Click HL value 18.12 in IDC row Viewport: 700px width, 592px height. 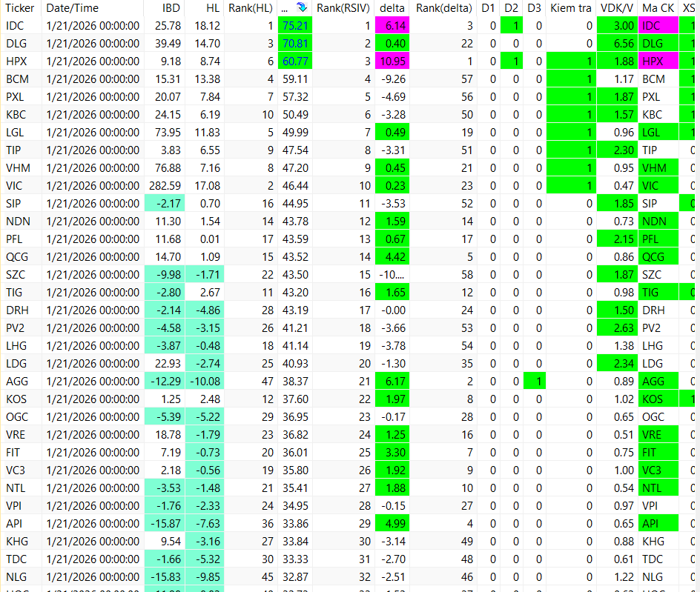click(x=208, y=26)
